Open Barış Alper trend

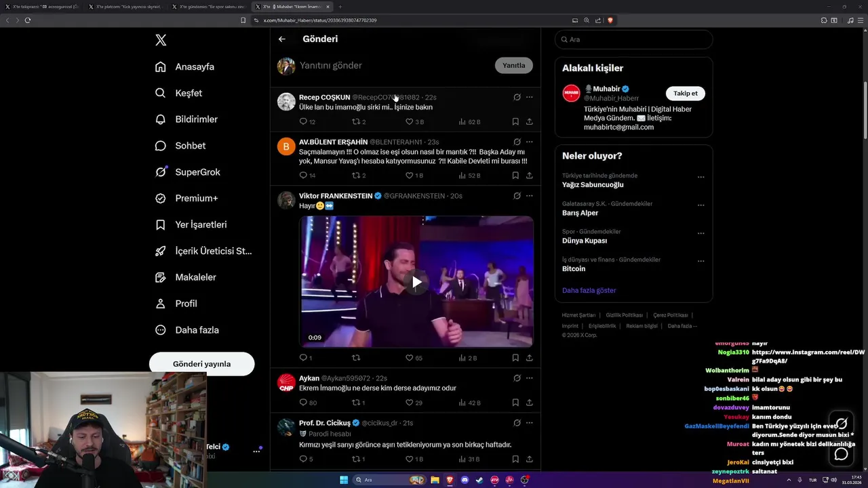[x=580, y=213]
